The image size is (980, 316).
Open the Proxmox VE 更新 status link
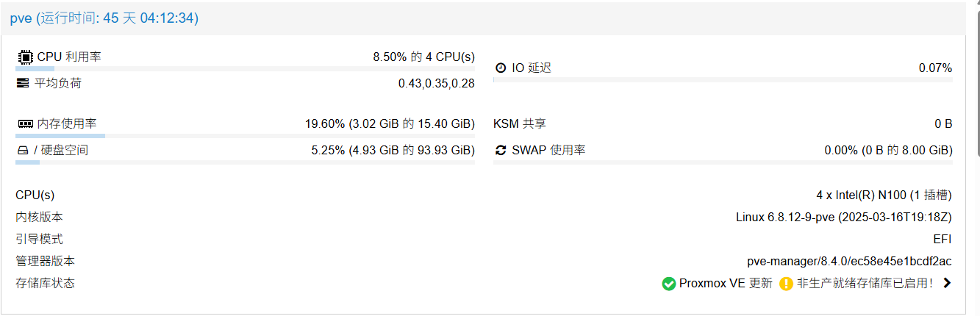point(726,283)
